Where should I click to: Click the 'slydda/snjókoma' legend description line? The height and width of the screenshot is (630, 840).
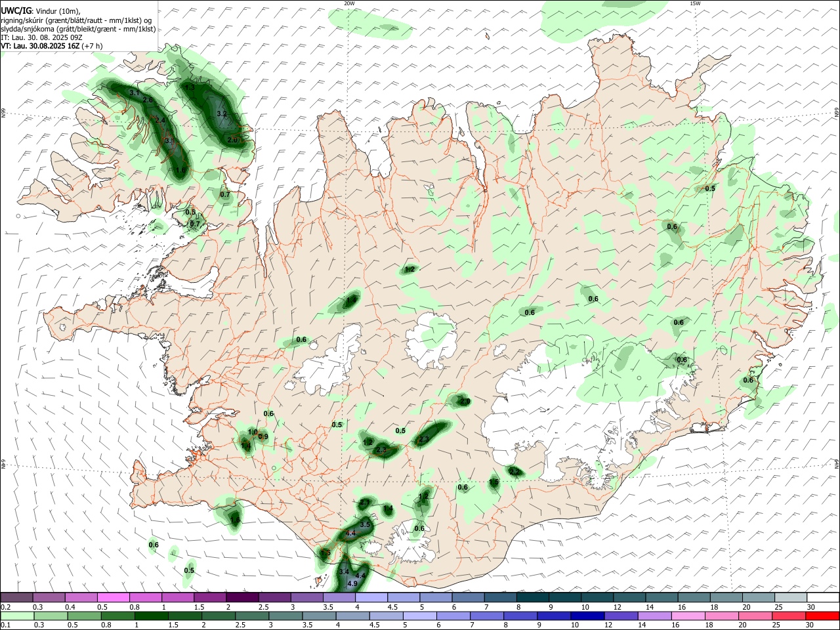[78, 29]
